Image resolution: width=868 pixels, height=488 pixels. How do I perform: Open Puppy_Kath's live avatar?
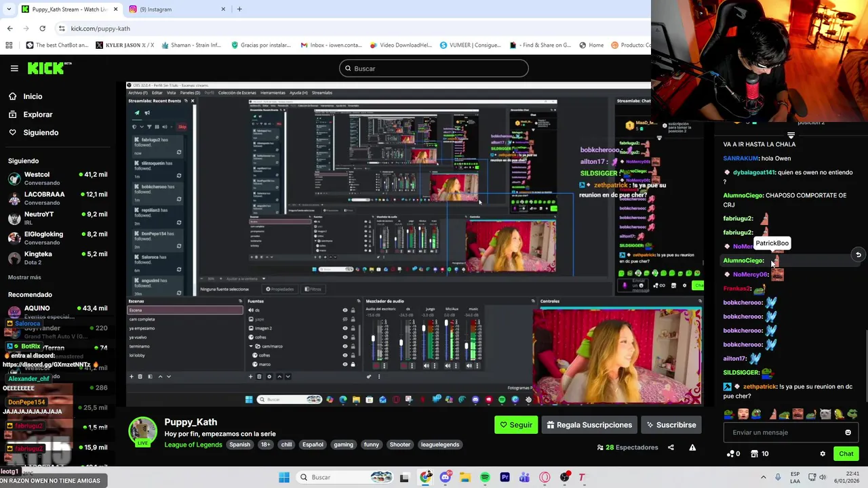[143, 432]
